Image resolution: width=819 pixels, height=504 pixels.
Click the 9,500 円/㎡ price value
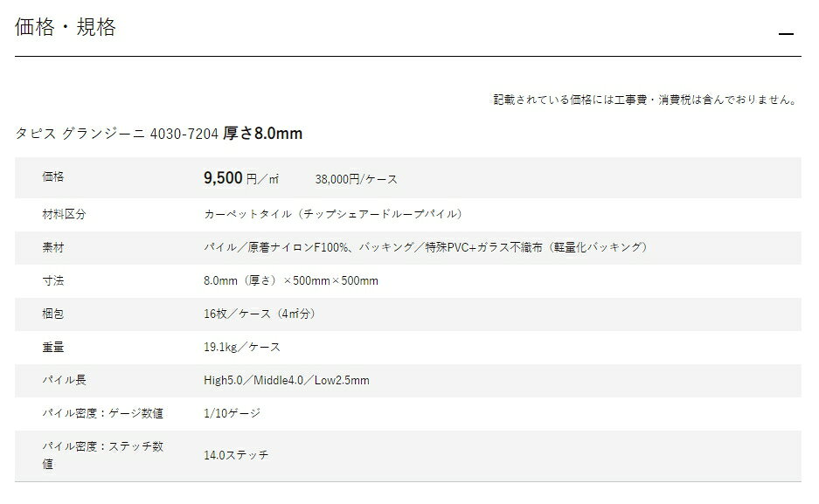[x=241, y=178]
